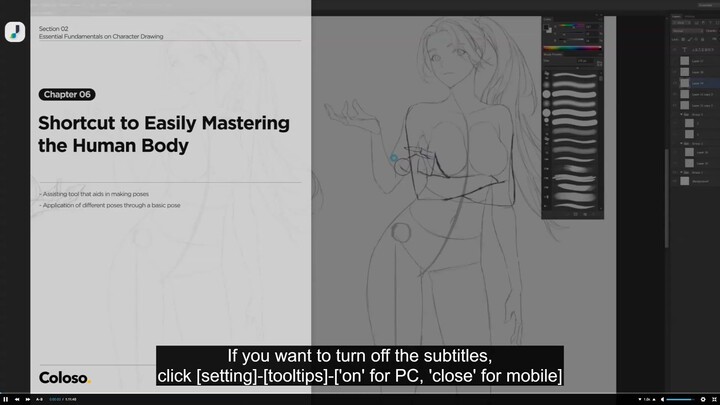This screenshot has height=405, width=720.
Task: Click the "Shortcut to Easily Mastering" heading
Action: coord(164,123)
